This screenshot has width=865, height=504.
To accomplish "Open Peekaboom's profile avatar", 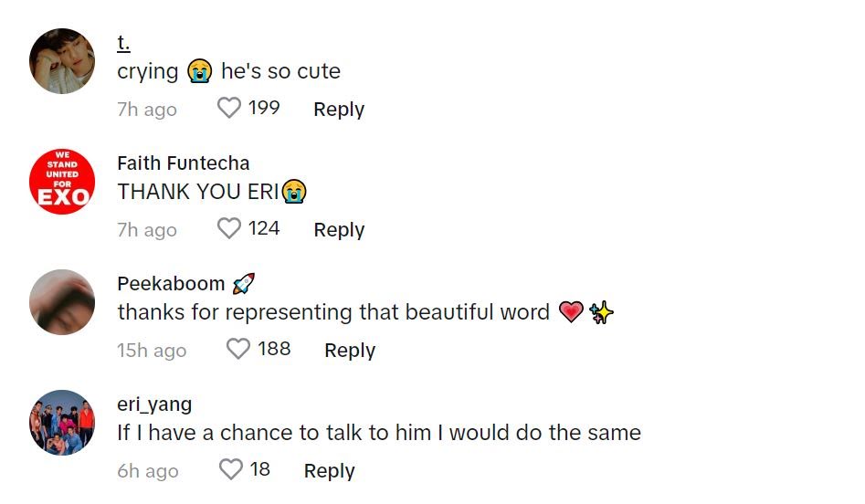I will coord(62,302).
